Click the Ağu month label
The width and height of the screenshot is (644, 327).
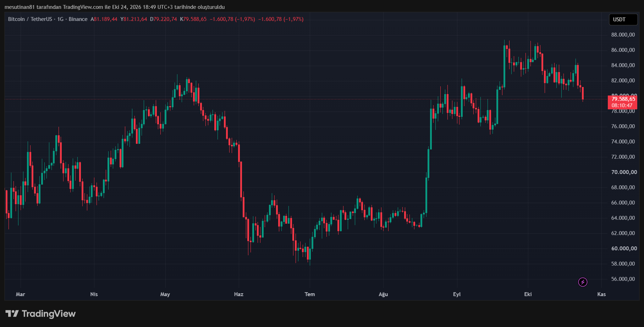(x=383, y=294)
